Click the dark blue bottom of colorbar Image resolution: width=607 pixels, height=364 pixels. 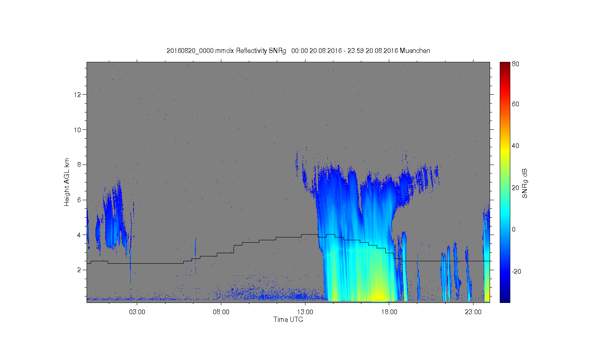[x=505, y=298]
